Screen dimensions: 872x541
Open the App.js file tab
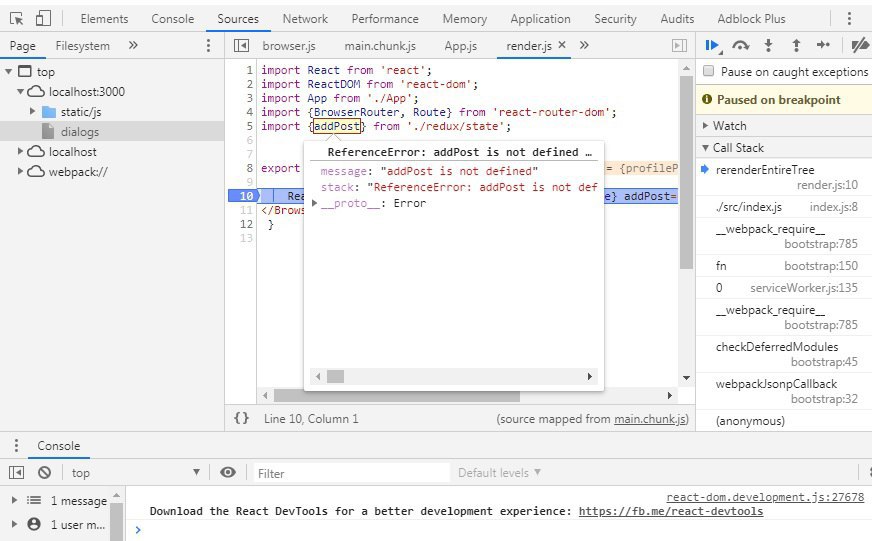coord(460,46)
